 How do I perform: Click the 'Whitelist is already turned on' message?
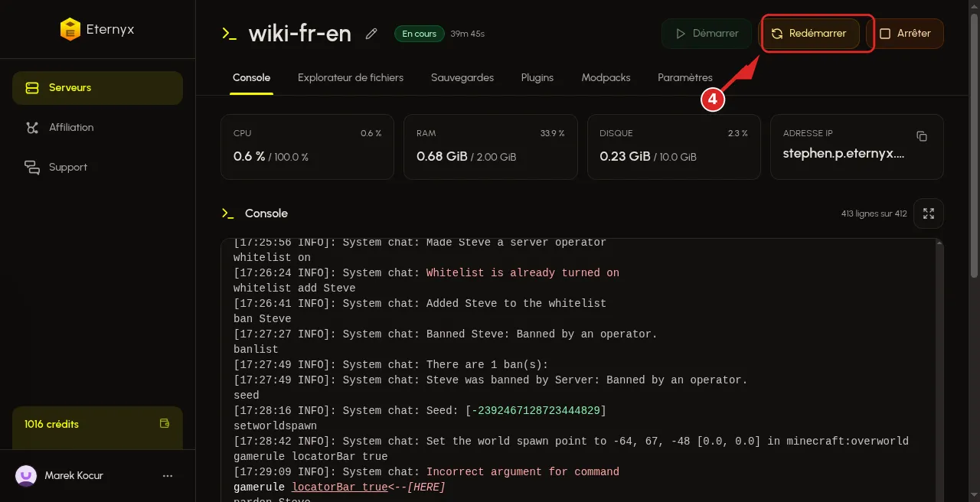click(x=523, y=273)
